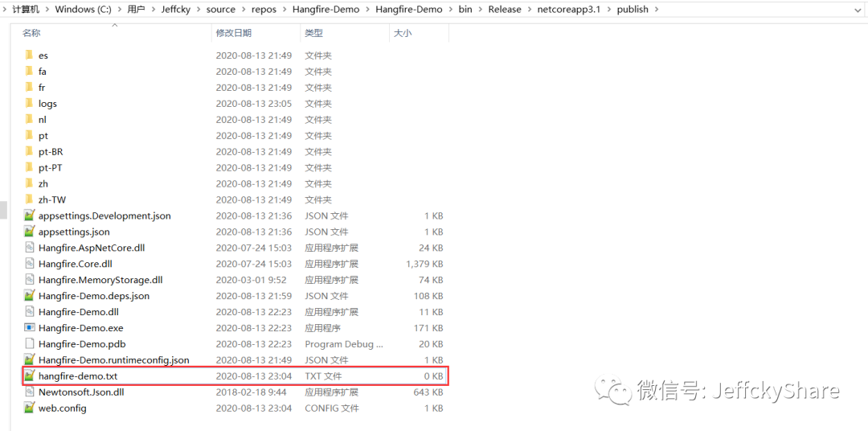Viewport: 868px width, 431px height.
Task: Expand chevron after source in address bar
Action: (243, 10)
